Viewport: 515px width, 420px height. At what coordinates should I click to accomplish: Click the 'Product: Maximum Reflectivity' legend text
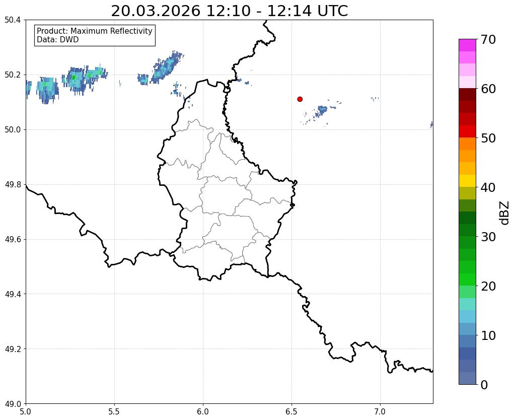tap(95, 31)
